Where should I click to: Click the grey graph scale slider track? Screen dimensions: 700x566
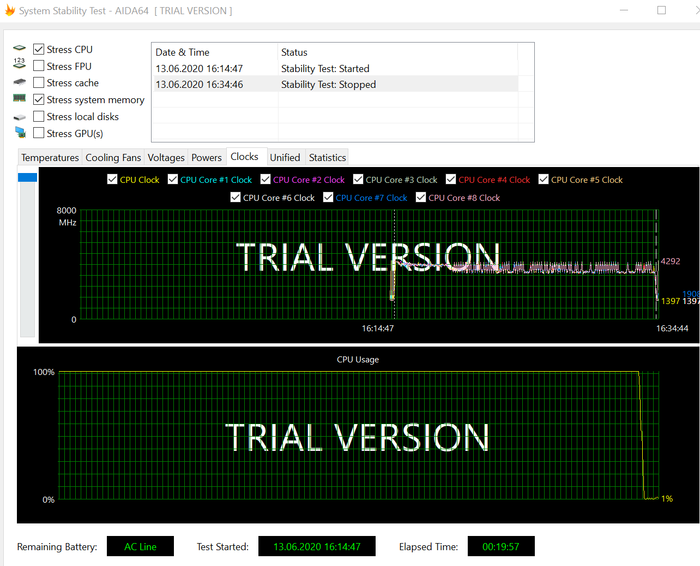(27, 260)
